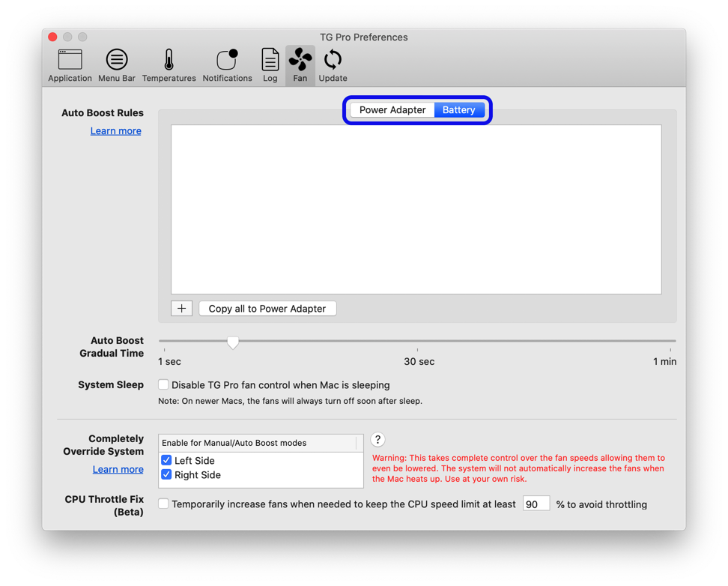
Task: Open Learn more link under Completely Override System
Action: pos(118,469)
